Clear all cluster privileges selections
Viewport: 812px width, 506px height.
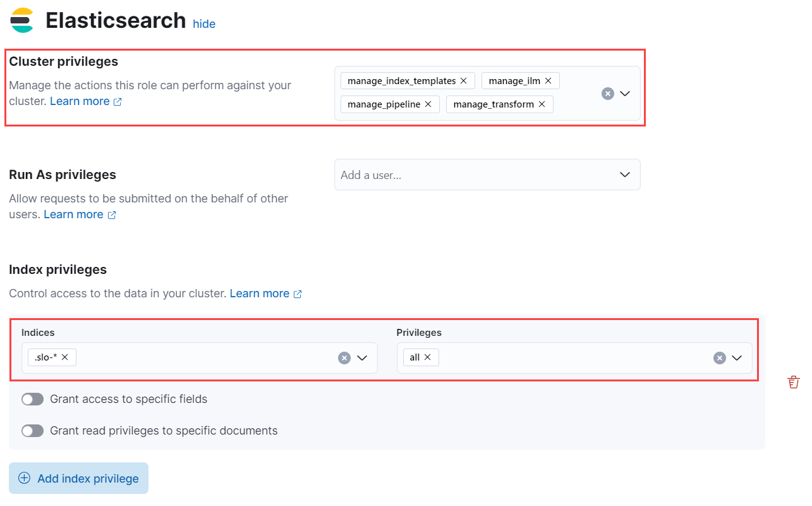pyautogui.click(x=607, y=94)
